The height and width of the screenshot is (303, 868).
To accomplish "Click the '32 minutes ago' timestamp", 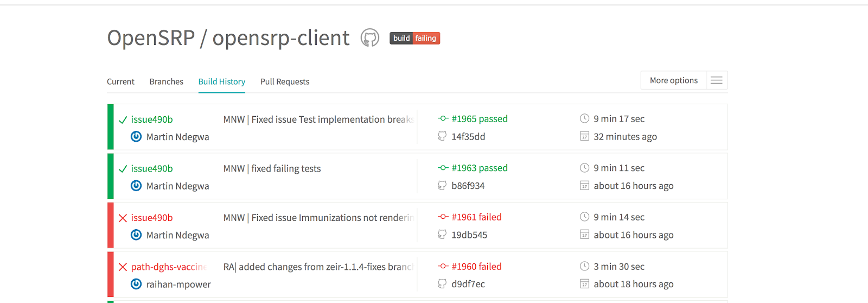I will [625, 136].
